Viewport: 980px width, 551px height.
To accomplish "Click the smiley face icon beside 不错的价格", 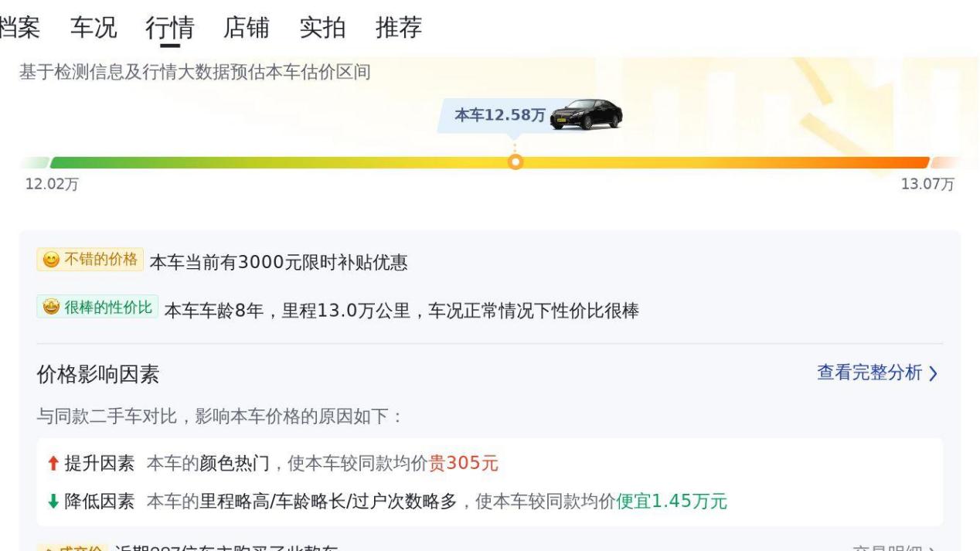I will pos(49,260).
